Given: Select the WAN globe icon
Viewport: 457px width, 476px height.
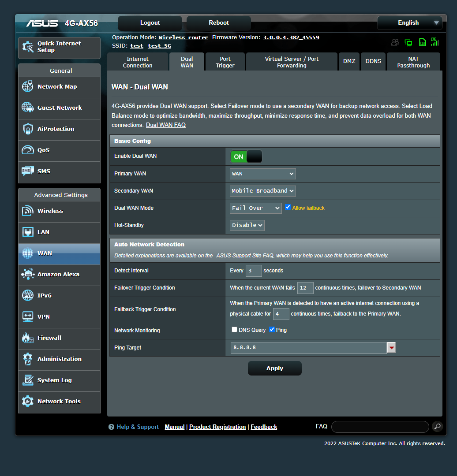Looking at the screenshot, I should (28, 253).
